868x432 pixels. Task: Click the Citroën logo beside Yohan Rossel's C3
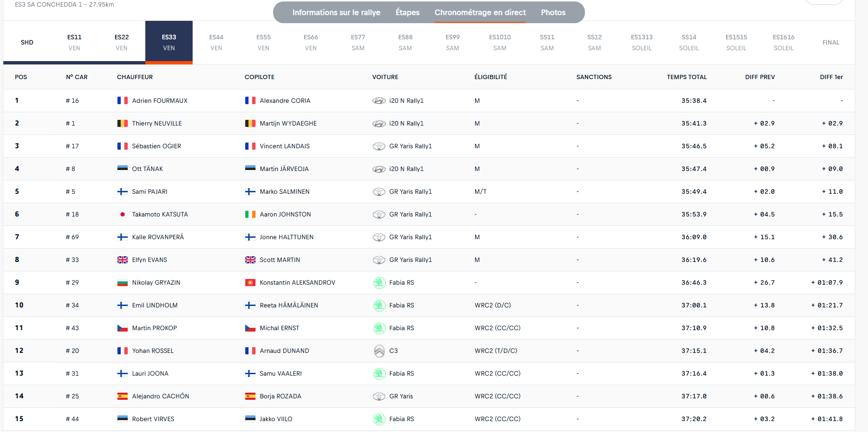coord(379,351)
